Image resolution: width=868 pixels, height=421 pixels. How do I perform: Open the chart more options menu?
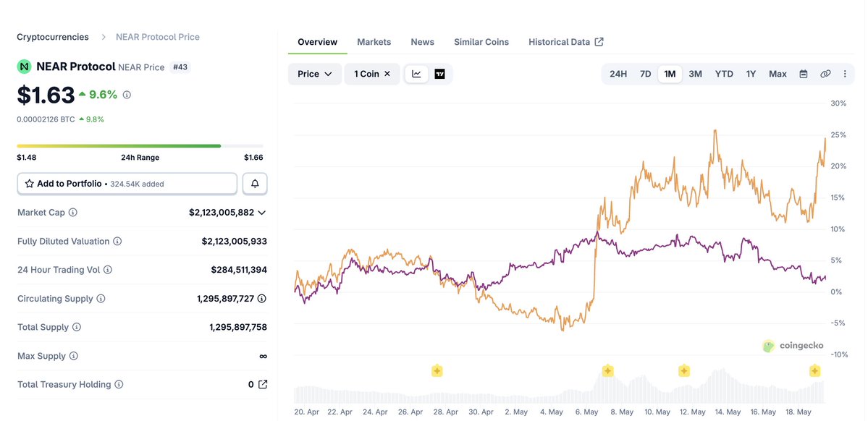pyautogui.click(x=845, y=74)
